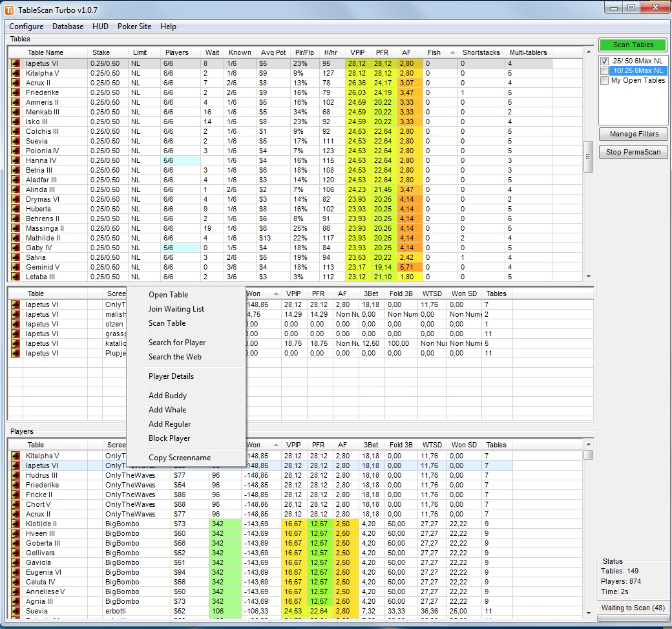The height and width of the screenshot is (629, 672).
Task: Click the icon next to Betria III row
Action: tap(16, 170)
